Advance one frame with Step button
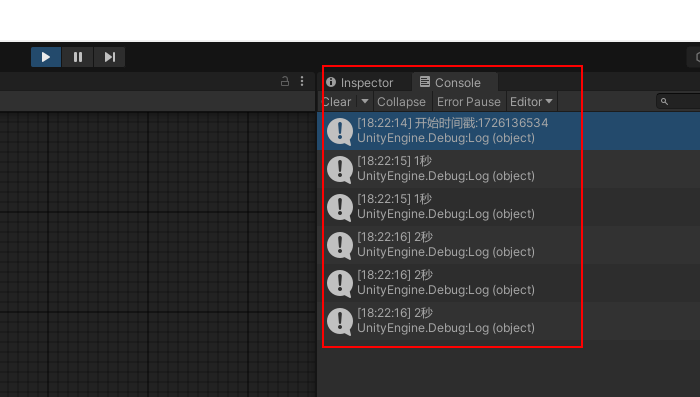The height and width of the screenshot is (397, 700). point(109,57)
